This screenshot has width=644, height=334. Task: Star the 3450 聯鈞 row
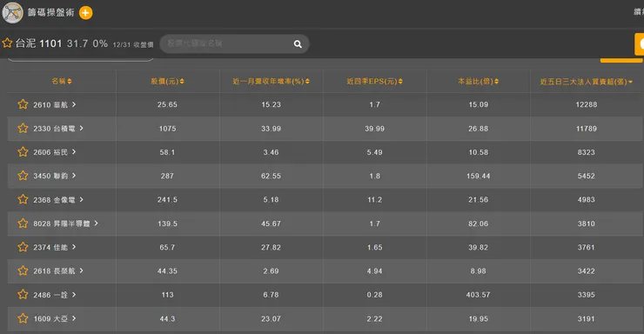[x=23, y=176]
